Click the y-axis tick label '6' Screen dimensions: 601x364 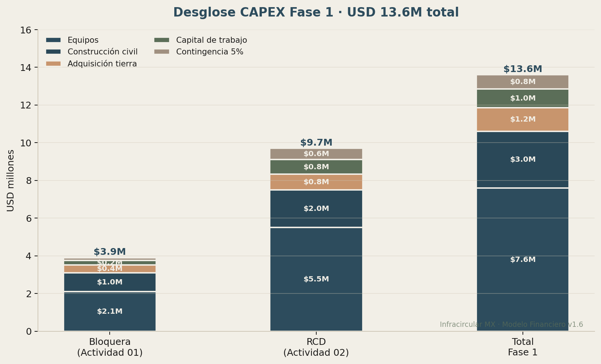(29, 218)
